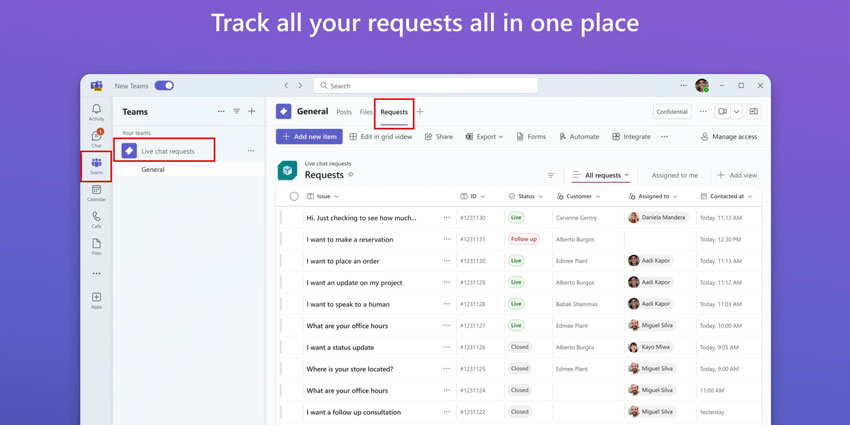
Task: Open Live chat requests team options
Action: pyautogui.click(x=251, y=151)
